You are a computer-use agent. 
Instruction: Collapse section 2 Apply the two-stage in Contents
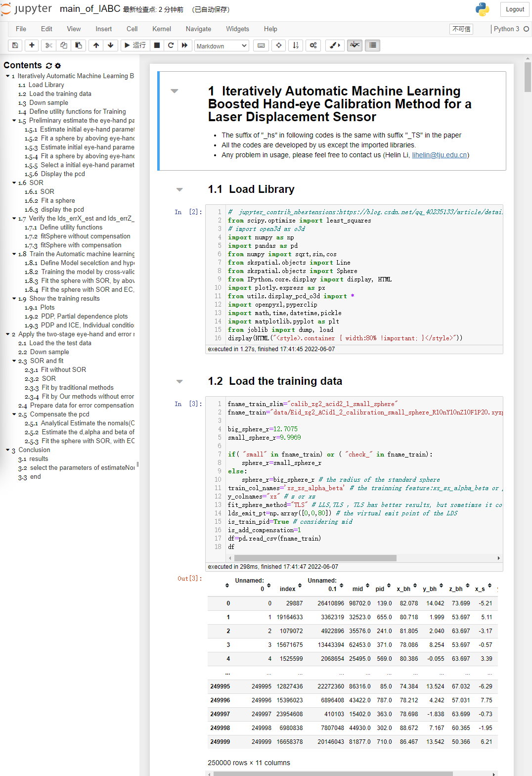point(7,334)
